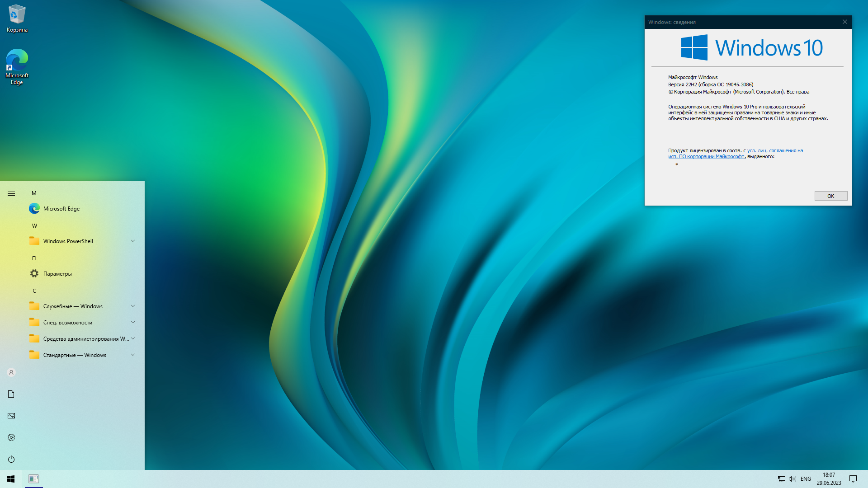Image resolution: width=868 pixels, height=488 pixels.
Task: Expand the Служебные — Windows chevron
Action: coord(133,306)
